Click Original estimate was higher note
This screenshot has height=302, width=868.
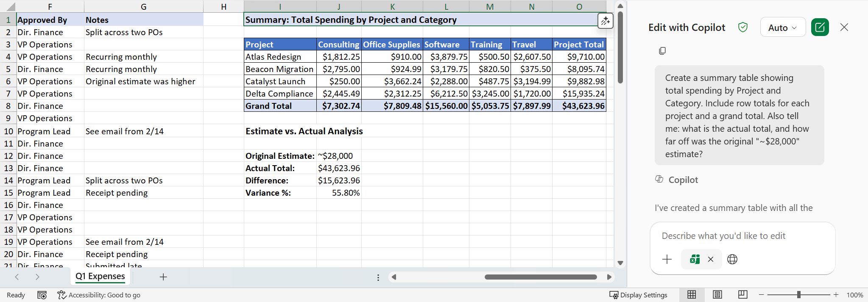(x=143, y=81)
